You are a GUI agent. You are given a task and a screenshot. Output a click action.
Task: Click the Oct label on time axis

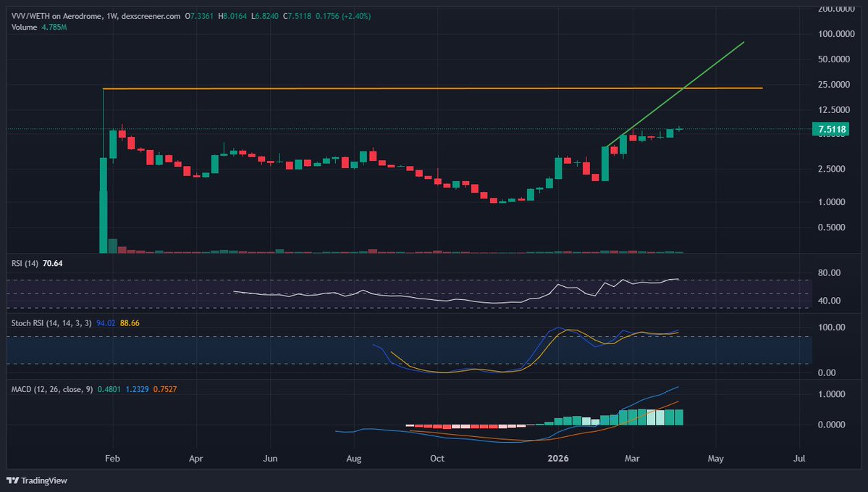tap(437, 458)
